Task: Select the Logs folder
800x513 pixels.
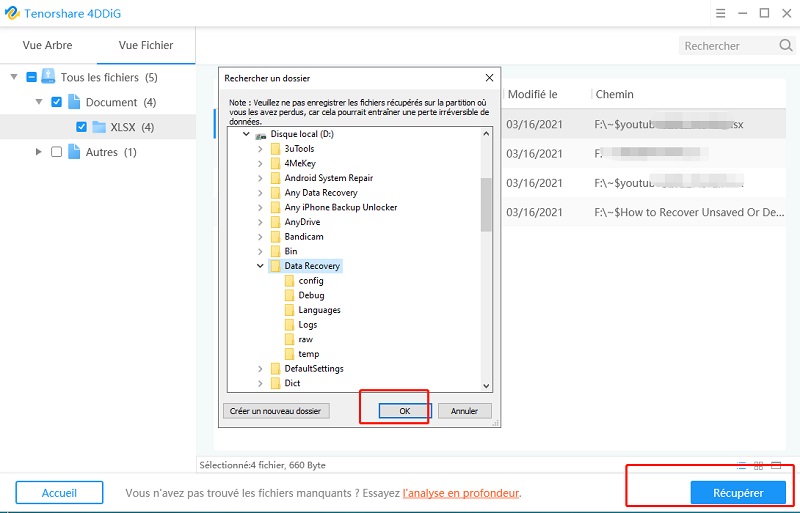Action: pos(308,325)
